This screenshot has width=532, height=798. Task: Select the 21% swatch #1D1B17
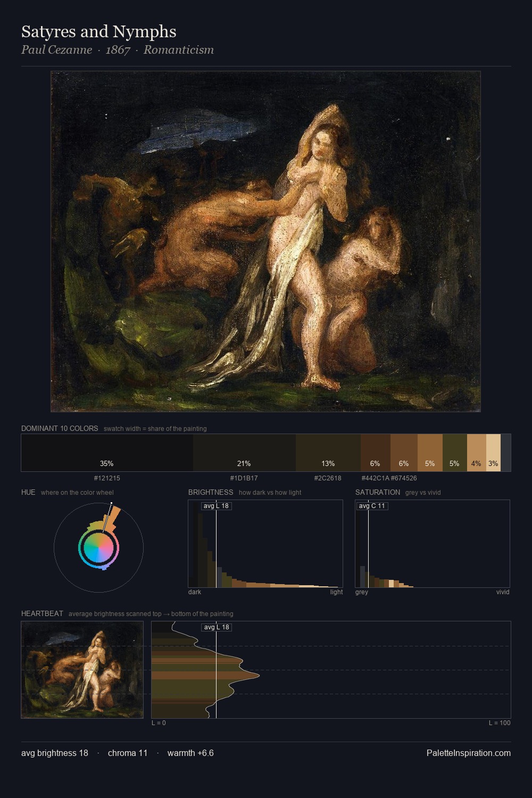(244, 453)
